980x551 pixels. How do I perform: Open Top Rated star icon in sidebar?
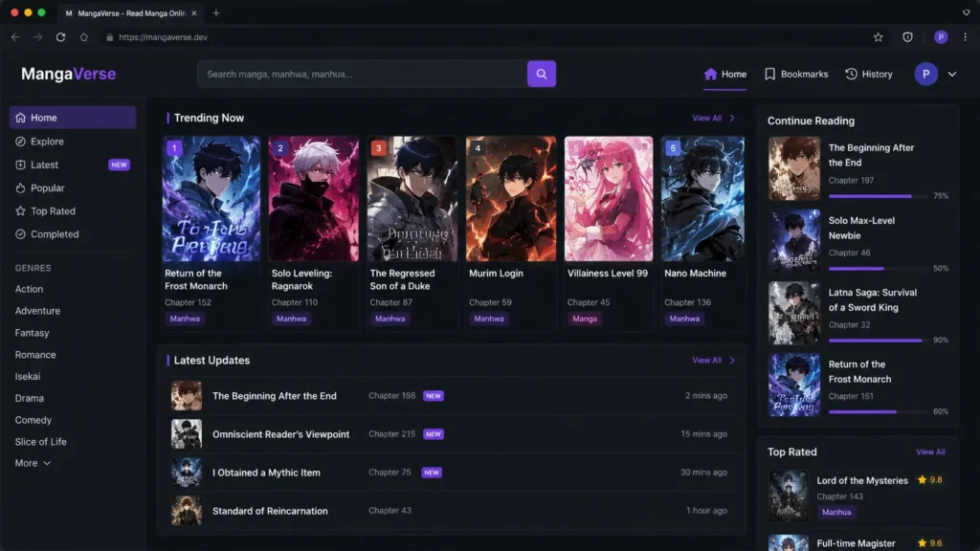point(21,210)
